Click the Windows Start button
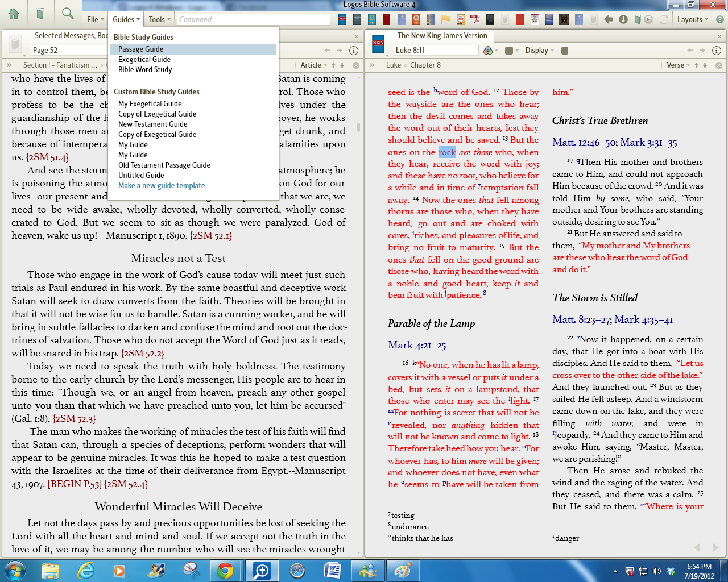Screen dimensions: 728x582 [x=15, y=570]
